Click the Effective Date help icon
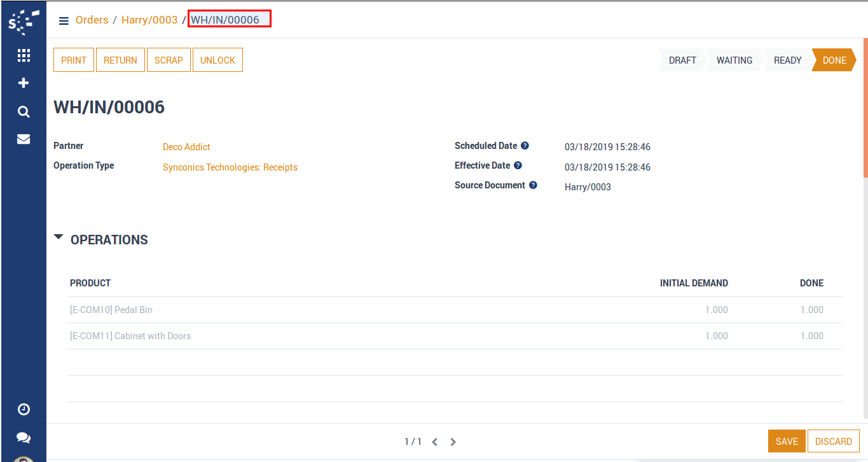The image size is (868, 462). (518, 165)
